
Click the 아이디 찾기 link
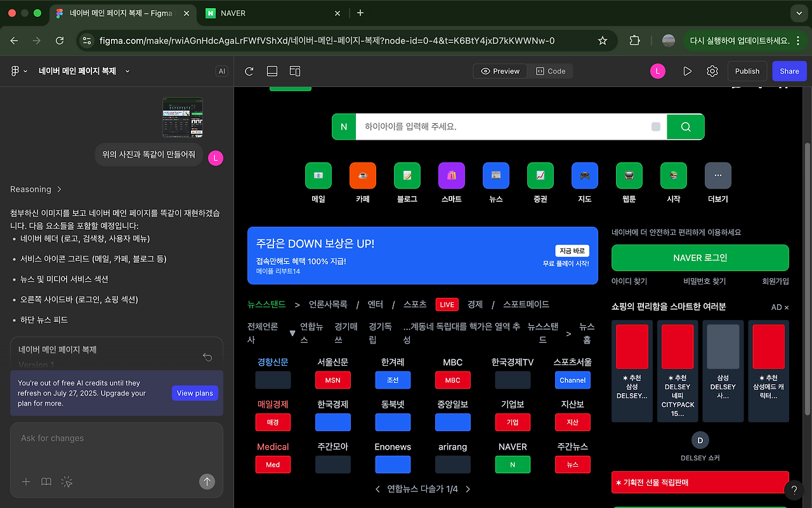click(629, 281)
